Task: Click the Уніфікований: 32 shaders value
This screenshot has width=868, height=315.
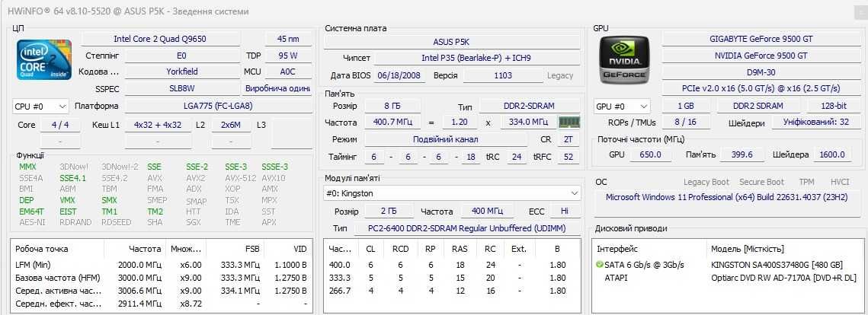Action: point(815,123)
